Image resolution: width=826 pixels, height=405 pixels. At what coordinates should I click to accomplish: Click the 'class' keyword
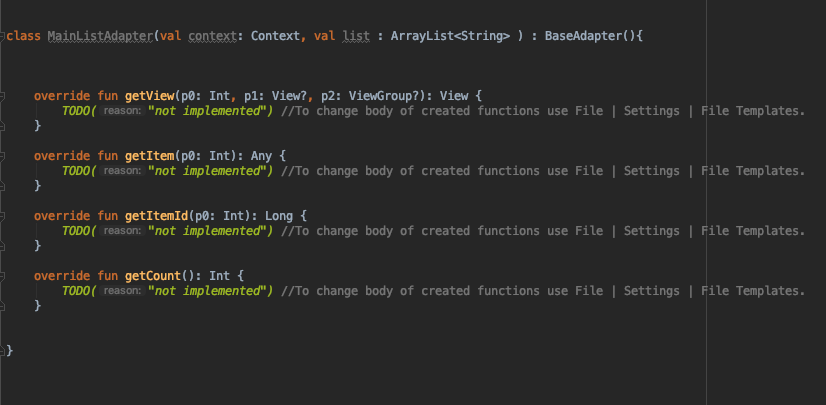coord(24,36)
